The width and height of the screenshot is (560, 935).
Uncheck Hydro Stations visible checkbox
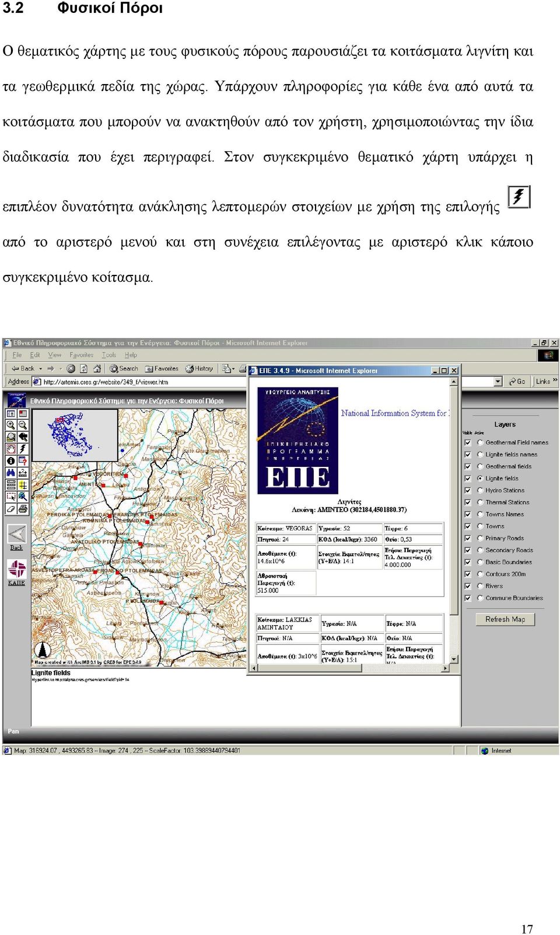click(x=468, y=490)
